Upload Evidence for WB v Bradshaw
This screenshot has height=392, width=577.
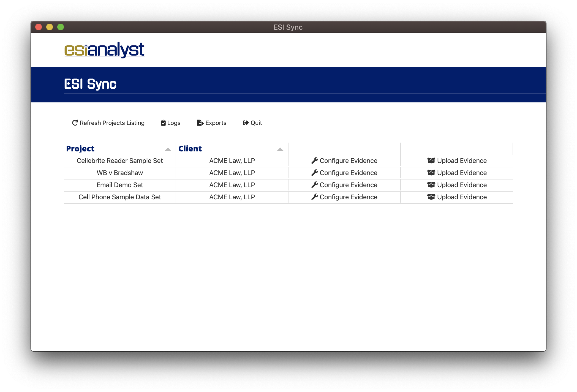coord(457,173)
